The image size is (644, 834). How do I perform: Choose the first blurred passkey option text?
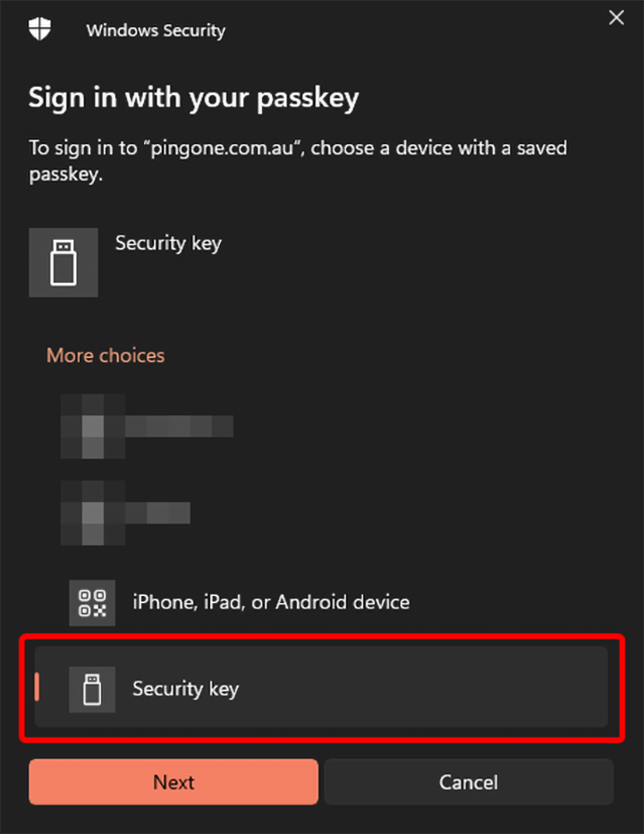pos(179,427)
